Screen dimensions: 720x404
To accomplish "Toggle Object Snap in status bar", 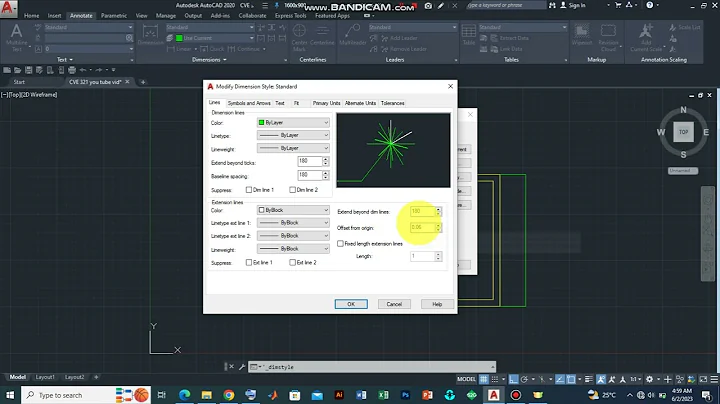I will [571, 379].
